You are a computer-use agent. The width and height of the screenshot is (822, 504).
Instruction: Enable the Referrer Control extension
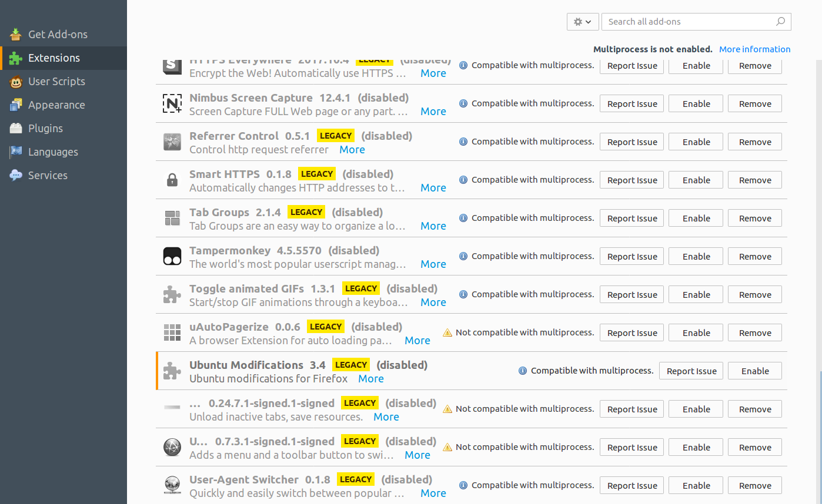[x=696, y=142]
